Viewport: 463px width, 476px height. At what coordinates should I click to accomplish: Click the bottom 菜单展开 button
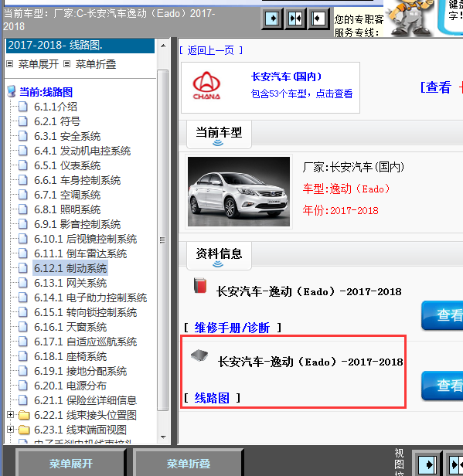71,464
